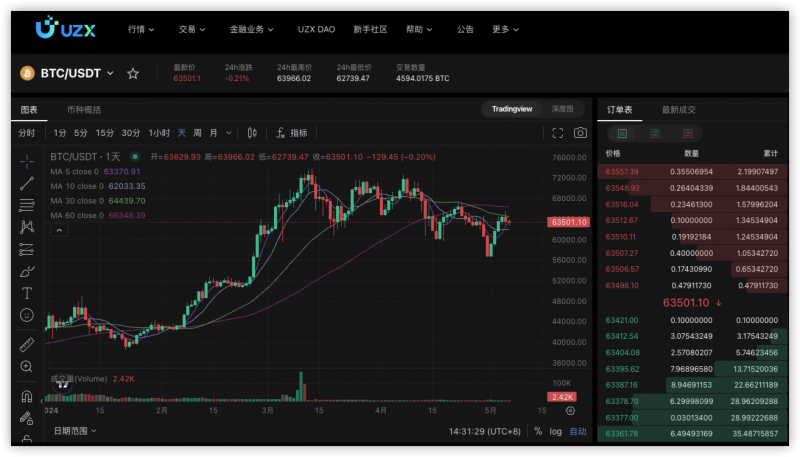The height and width of the screenshot is (457, 800).
Task: Collapse the MA indicator legend
Action: 59,231
